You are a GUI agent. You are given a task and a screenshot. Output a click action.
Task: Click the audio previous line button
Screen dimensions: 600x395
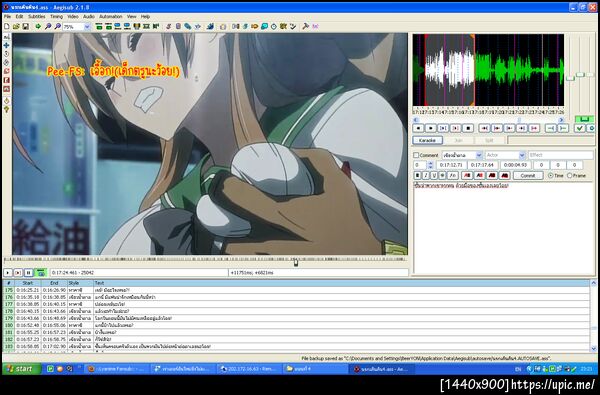coord(418,129)
